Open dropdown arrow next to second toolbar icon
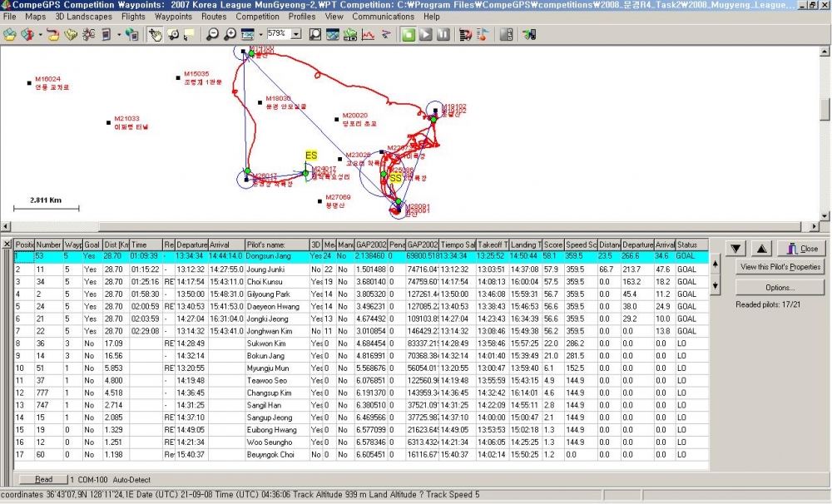The height and width of the screenshot is (504, 832). 40,35
